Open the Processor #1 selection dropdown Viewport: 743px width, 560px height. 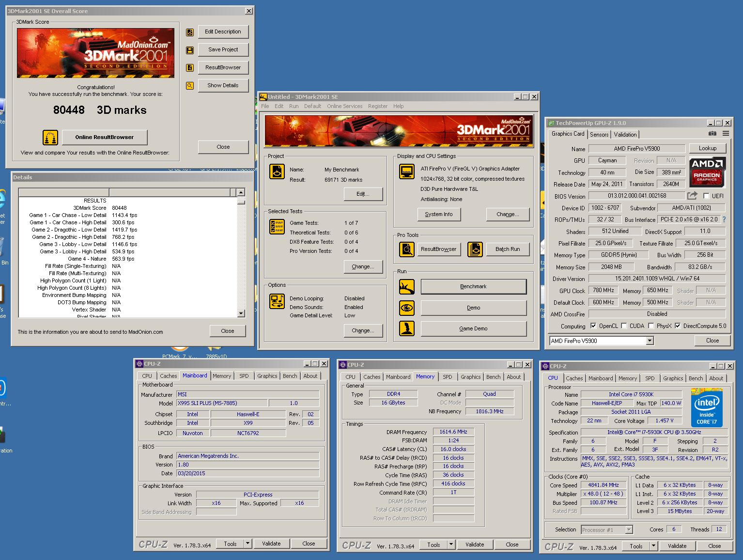[629, 530]
